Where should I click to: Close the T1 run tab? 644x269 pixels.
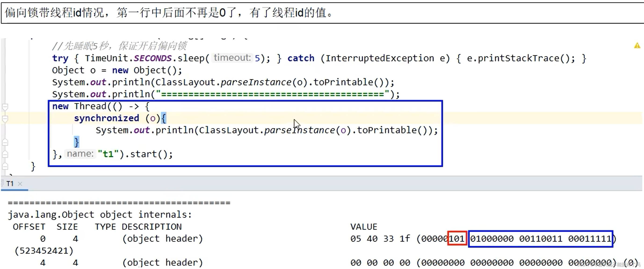(x=20, y=184)
